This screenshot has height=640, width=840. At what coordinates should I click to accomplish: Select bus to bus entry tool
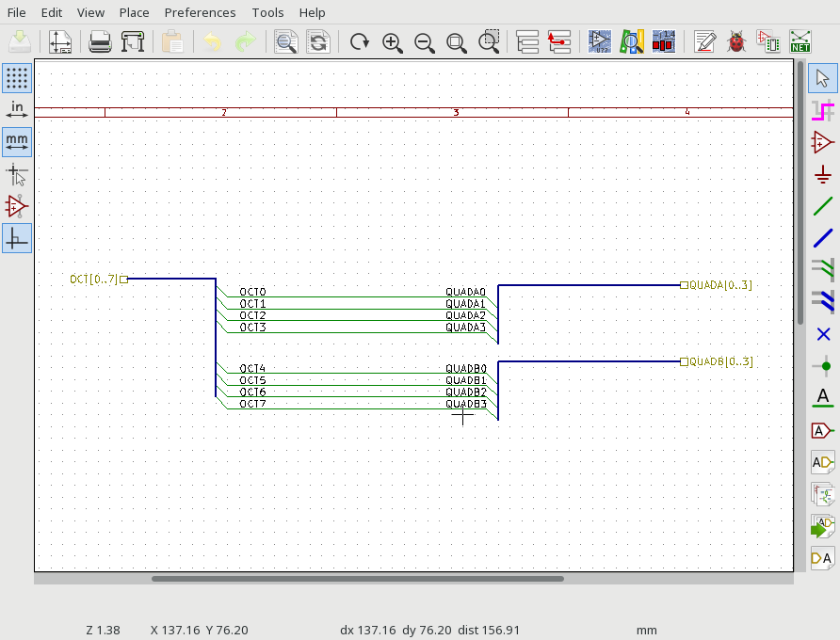pyautogui.click(x=823, y=302)
